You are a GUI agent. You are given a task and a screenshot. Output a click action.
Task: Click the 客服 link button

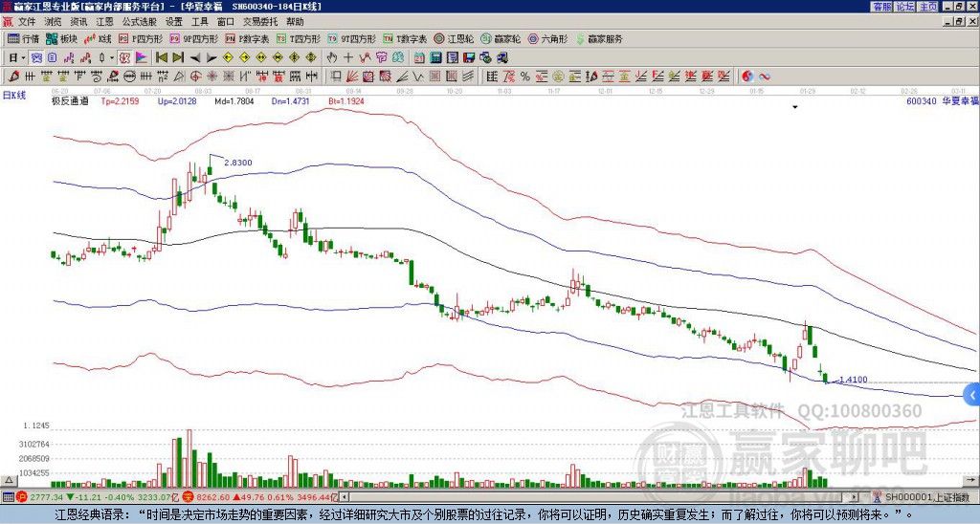tap(881, 7)
